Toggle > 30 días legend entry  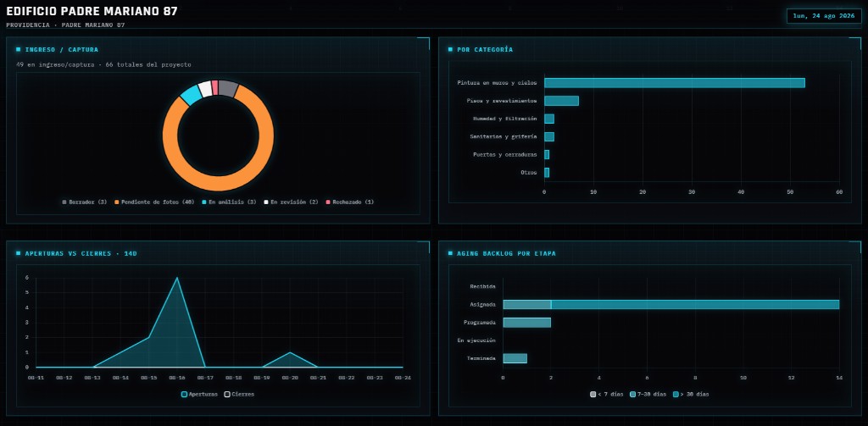coord(691,394)
